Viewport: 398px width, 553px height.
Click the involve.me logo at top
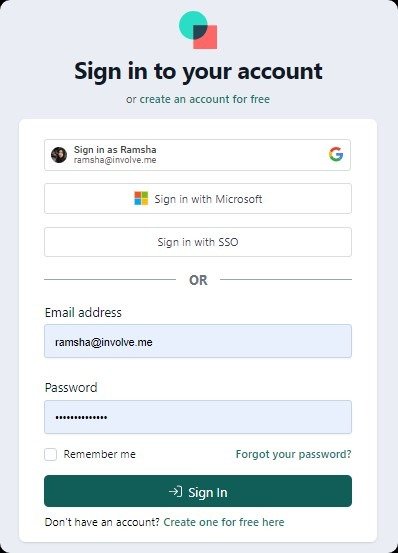coord(198,30)
